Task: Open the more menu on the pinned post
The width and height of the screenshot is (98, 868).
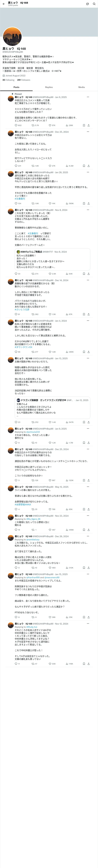Action: point(88,97)
